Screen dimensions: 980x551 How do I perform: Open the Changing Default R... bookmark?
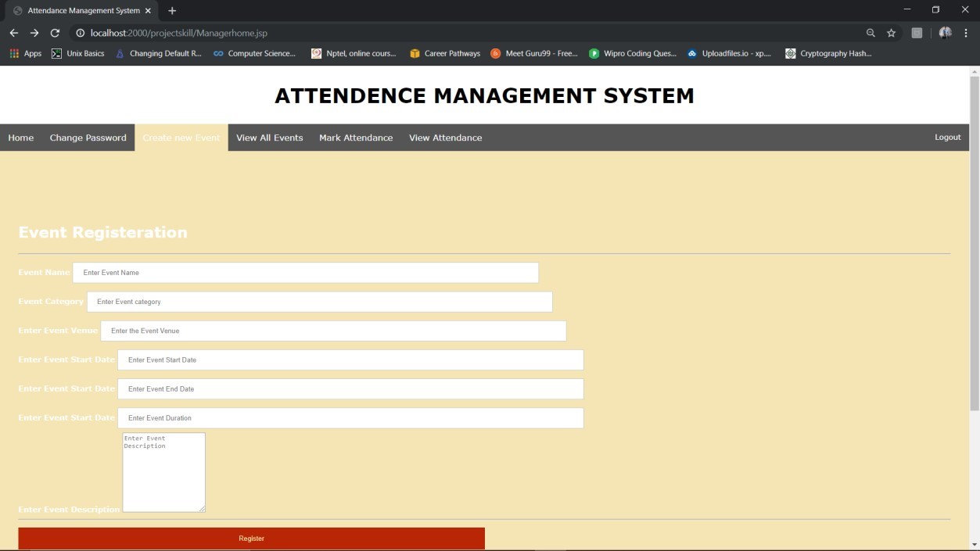pos(158,54)
